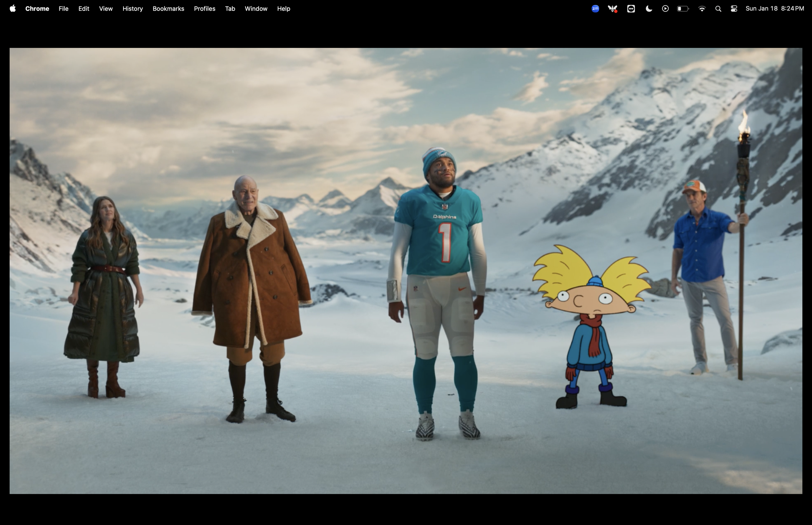Viewport: 812px width, 525px height.
Task: Open the Chrome application menu
Action: [37, 8]
